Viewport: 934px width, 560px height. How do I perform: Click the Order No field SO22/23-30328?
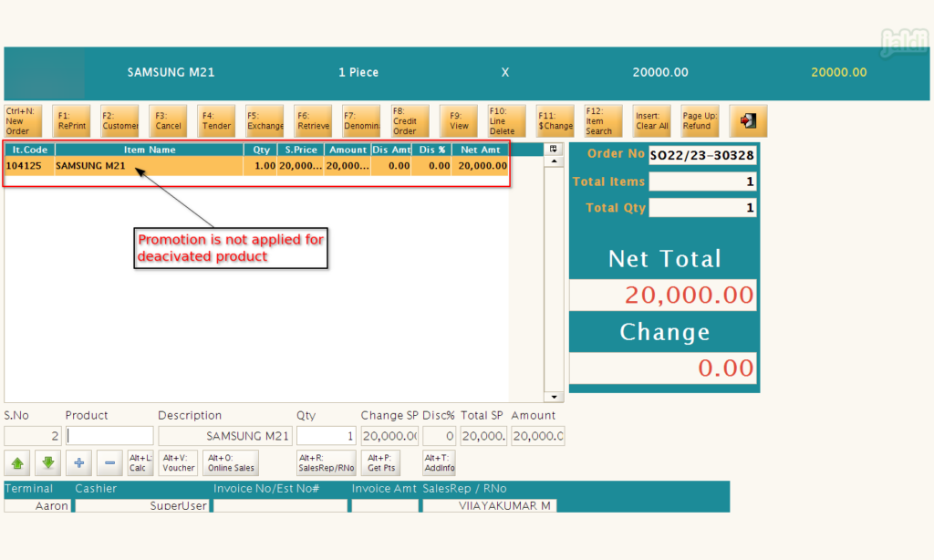click(x=702, y=155)
